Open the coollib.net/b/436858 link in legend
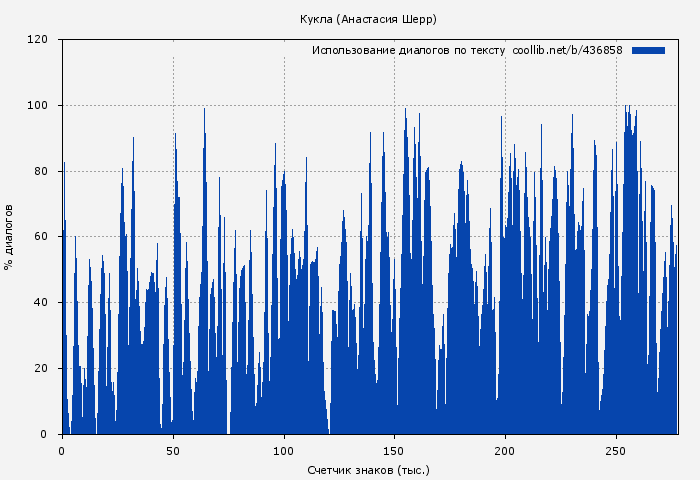Image resolution: width=700 pixels, height=480 pixels. coord(567,50)
